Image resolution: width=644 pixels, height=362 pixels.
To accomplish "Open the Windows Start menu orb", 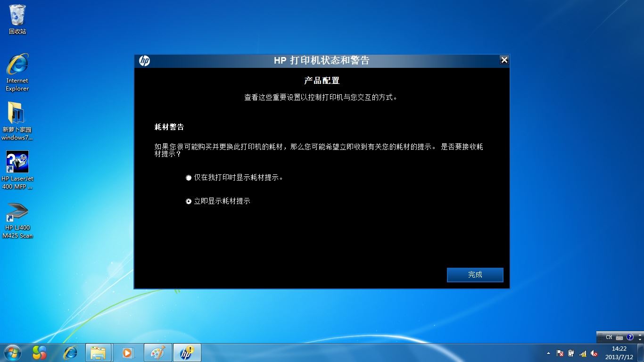I will [12, 352].
